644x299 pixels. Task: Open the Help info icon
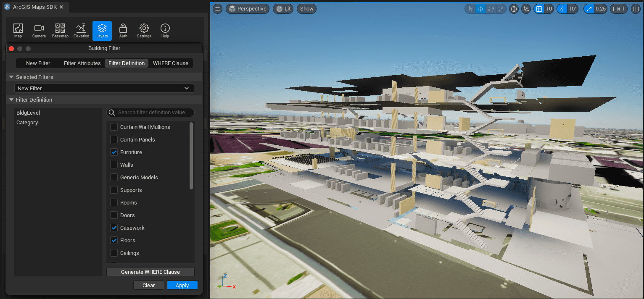[x=165, y=29]
